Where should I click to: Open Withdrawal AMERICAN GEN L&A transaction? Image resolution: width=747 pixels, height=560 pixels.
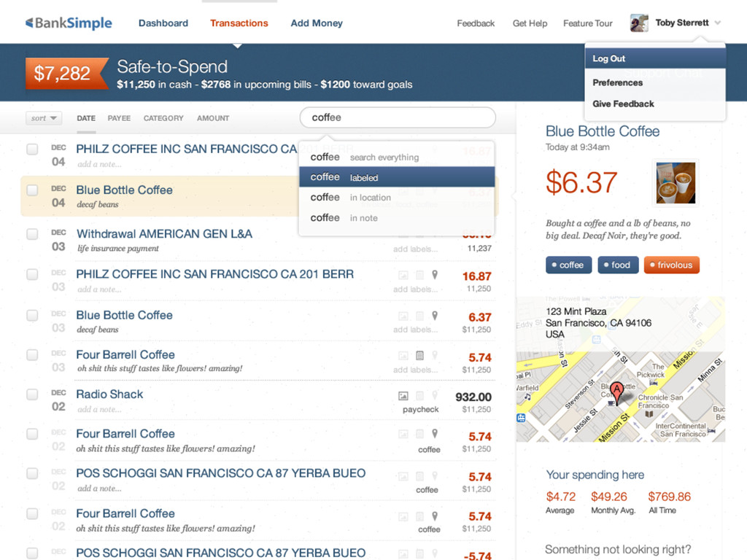click(x=164, y=234)
